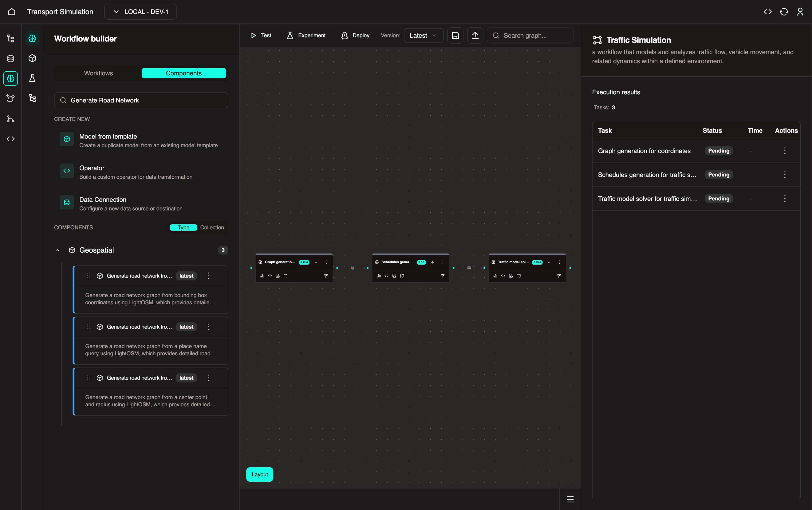Open the database icon in far-left sidebar
Screen dimensions: 812x510
(11, 59)
